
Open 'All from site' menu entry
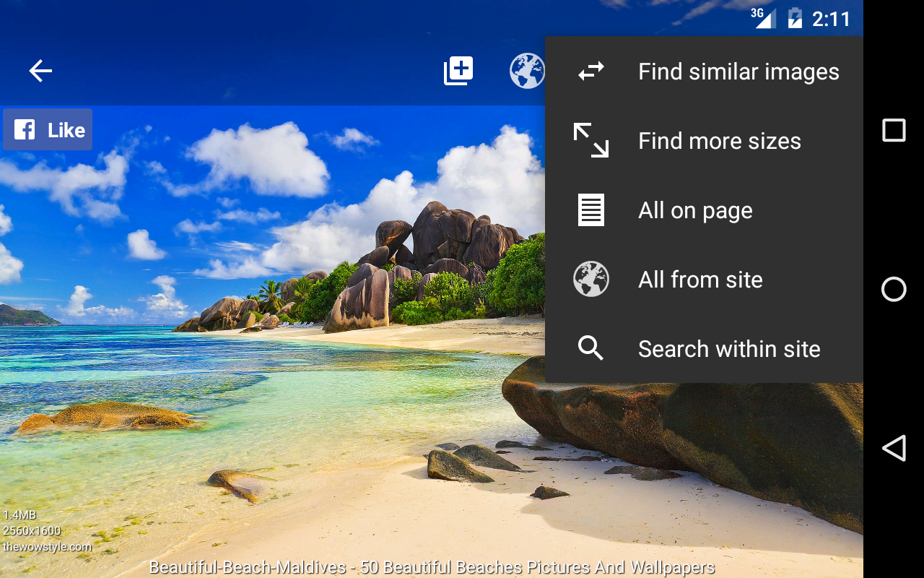[x=704, y=279]
